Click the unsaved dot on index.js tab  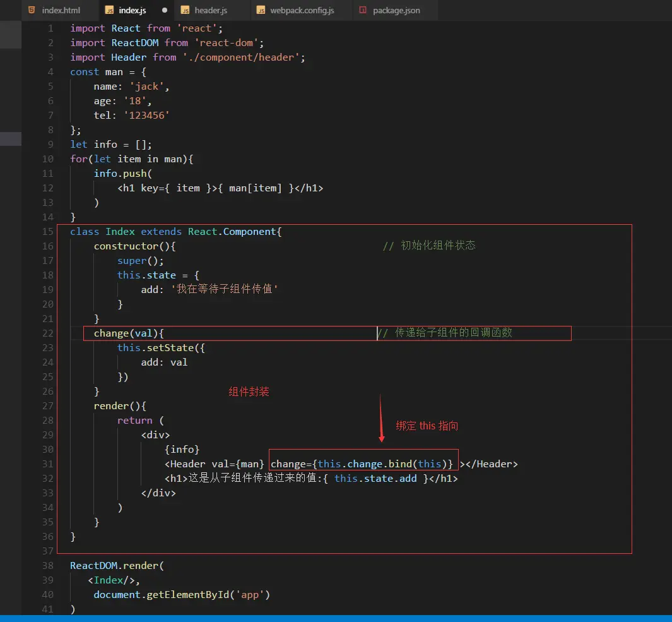click(x=165, y=10)
